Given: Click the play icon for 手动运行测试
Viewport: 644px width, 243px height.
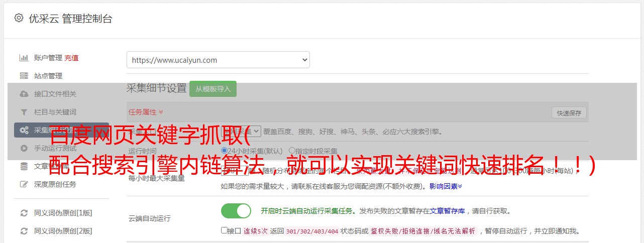Looking at the screenshot, I should click(24, 148).
